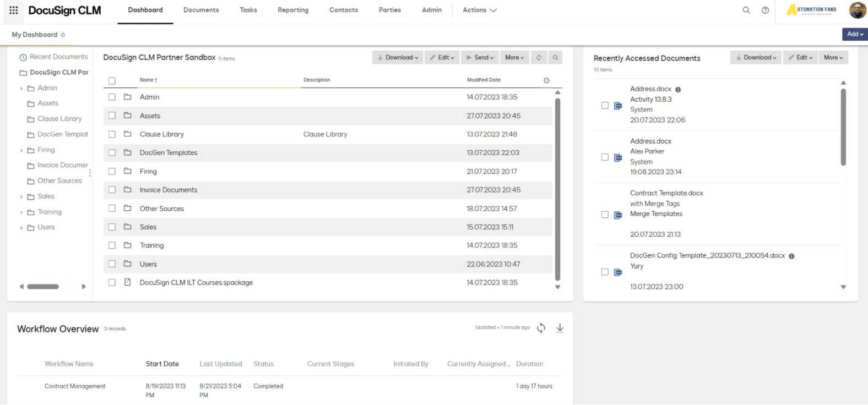
Task: Click the Recent Documents clock icon
Action: pos(23,57)
